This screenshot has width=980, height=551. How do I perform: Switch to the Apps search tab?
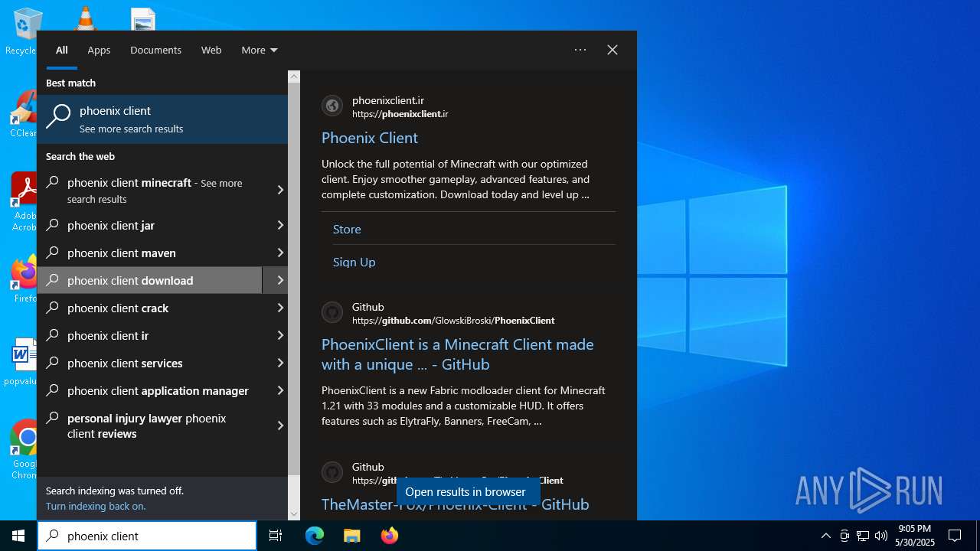(99, 50)
